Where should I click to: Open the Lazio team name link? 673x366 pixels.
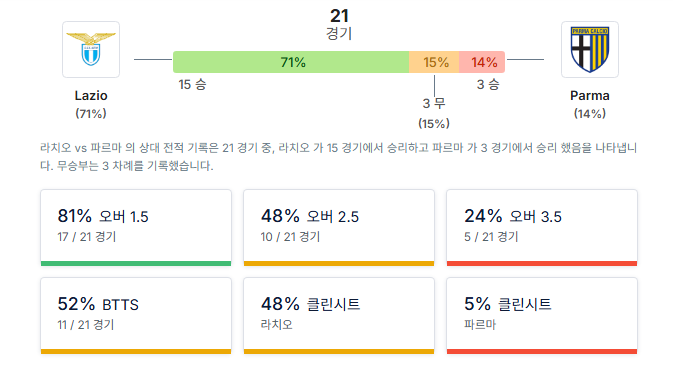(91, 95)
